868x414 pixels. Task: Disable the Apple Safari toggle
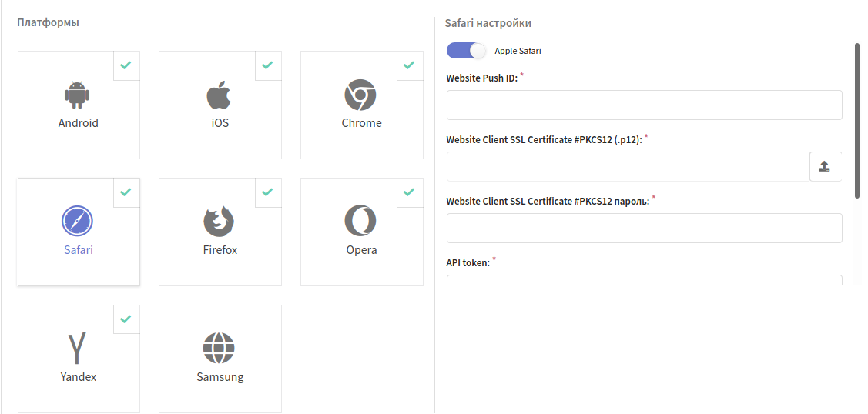466,51
